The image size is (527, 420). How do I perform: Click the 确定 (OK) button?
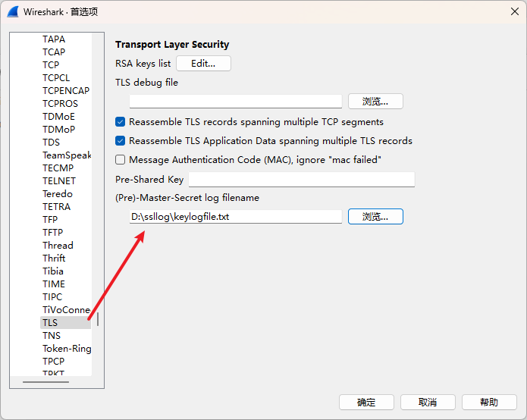pyautogui.click(x=366, y=403)
